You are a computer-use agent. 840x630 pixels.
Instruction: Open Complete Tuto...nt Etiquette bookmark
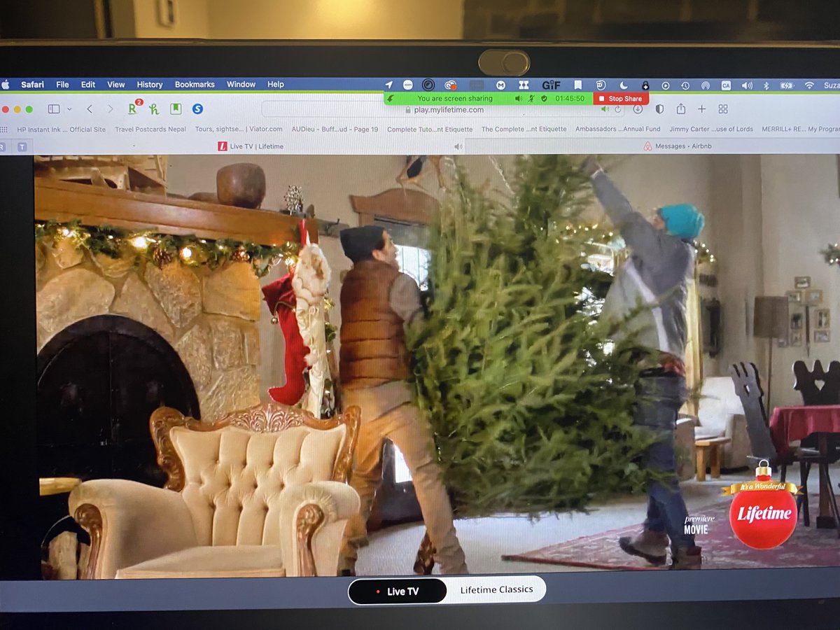[430, 129]
